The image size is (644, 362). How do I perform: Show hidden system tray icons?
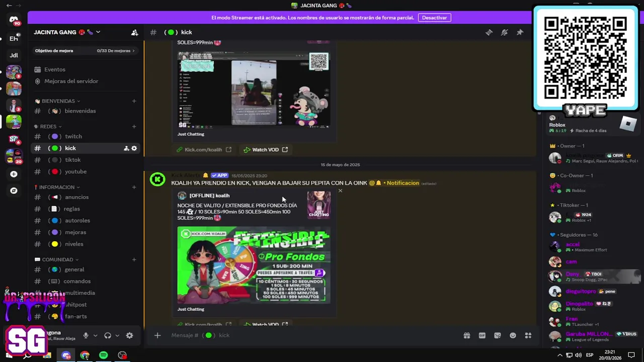(x=560, y=355)
